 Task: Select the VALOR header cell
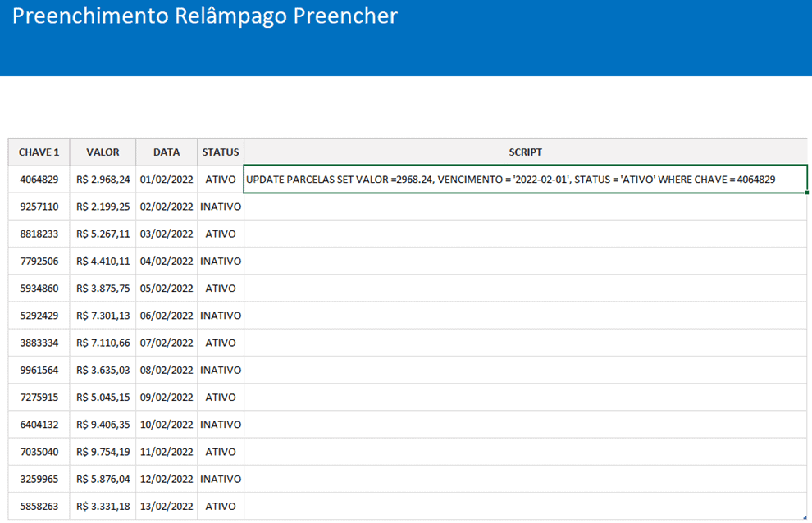pos(103,152)
